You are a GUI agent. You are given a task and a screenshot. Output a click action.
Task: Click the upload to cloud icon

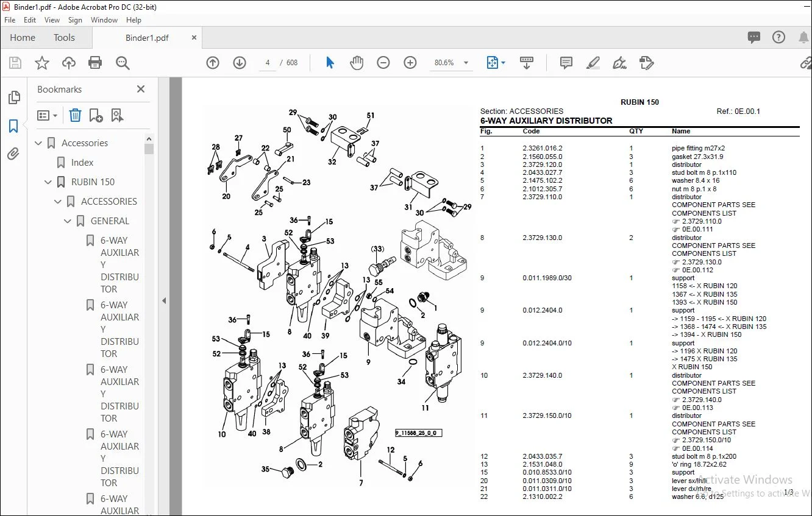click(69, 63)
